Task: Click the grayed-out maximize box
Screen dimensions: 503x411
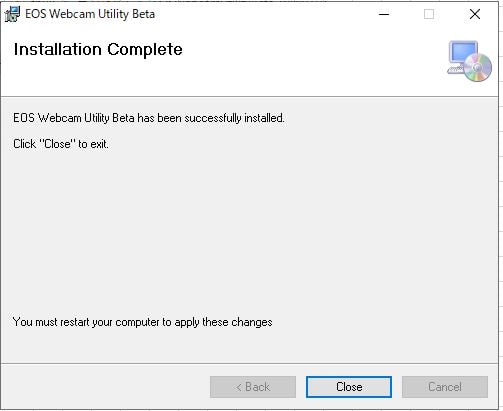Action: click(x=429, y=14)
